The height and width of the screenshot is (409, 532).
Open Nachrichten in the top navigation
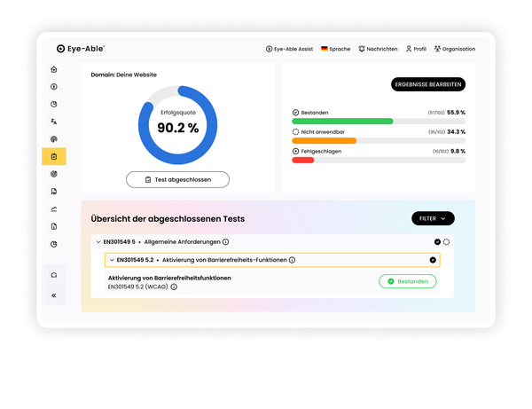(378, 49)
